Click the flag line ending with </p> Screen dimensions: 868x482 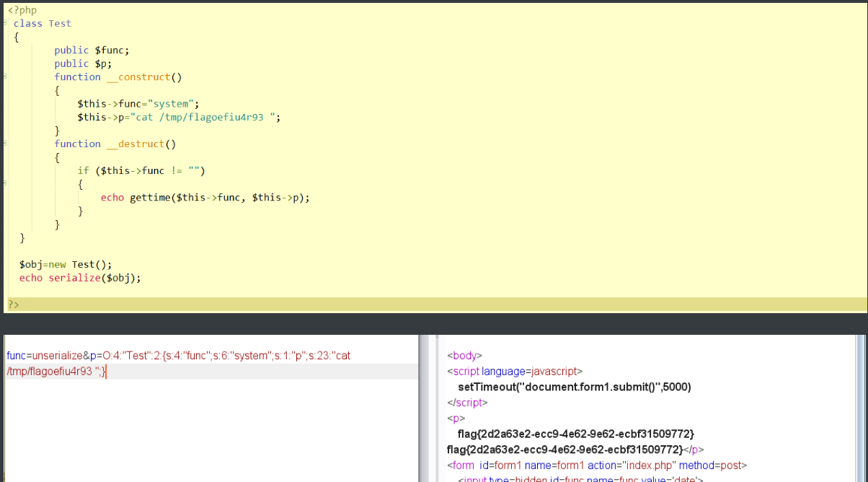[x=575, y=450]
